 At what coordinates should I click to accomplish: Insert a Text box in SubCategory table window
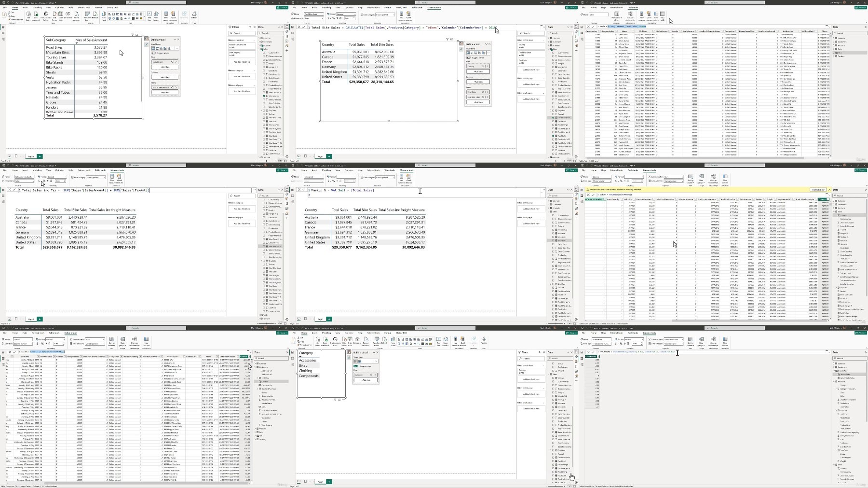149,16
